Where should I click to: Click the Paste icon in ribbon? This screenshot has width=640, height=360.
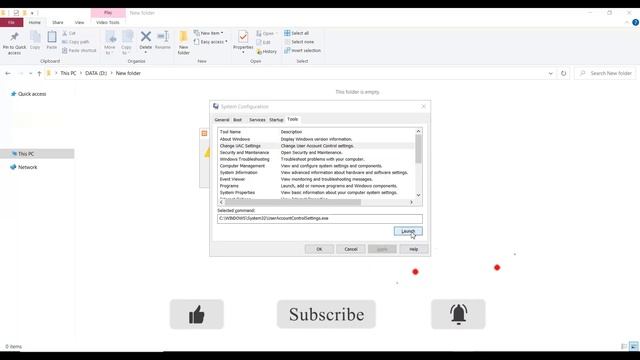tap(52, 37)
